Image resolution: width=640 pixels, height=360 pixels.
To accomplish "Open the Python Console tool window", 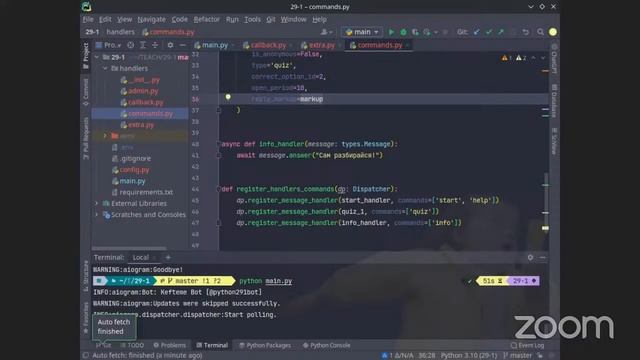I will coord(326,345).
